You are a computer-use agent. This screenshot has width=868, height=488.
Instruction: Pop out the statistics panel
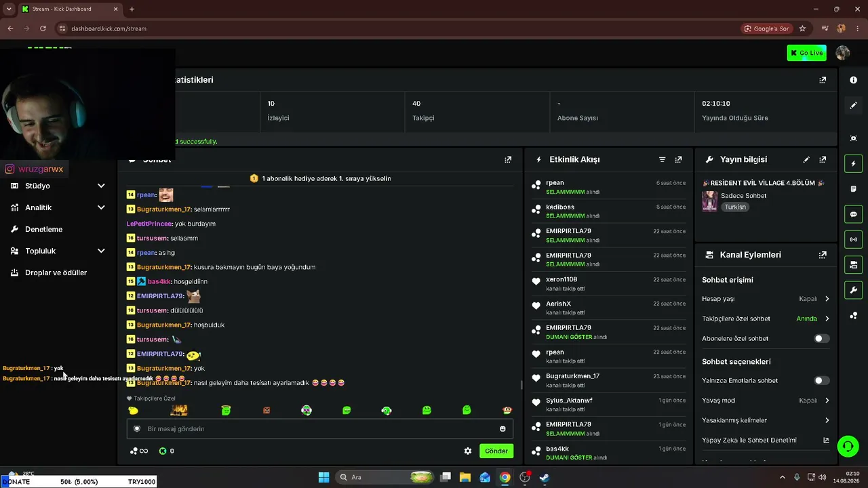823,80
